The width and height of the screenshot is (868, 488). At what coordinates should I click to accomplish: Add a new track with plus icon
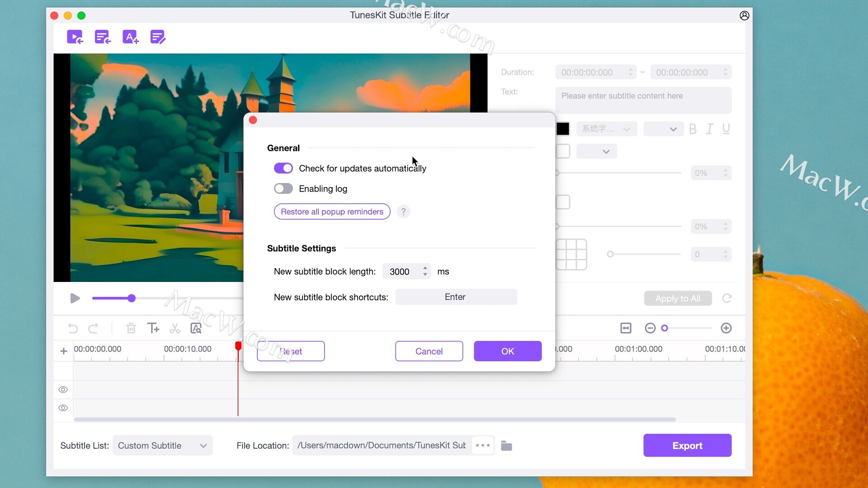(x=64, y=351)
